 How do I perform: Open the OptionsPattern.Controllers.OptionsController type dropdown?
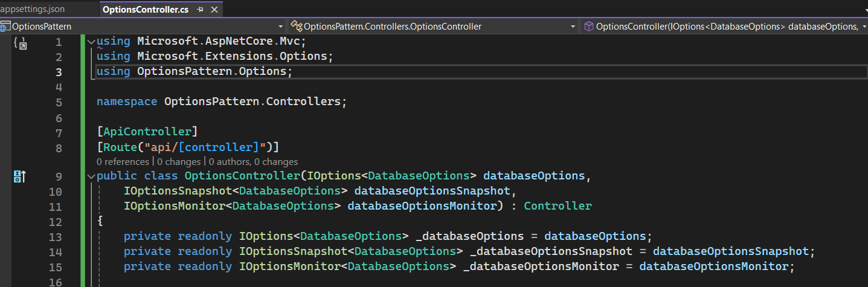[x=573, y=27]
